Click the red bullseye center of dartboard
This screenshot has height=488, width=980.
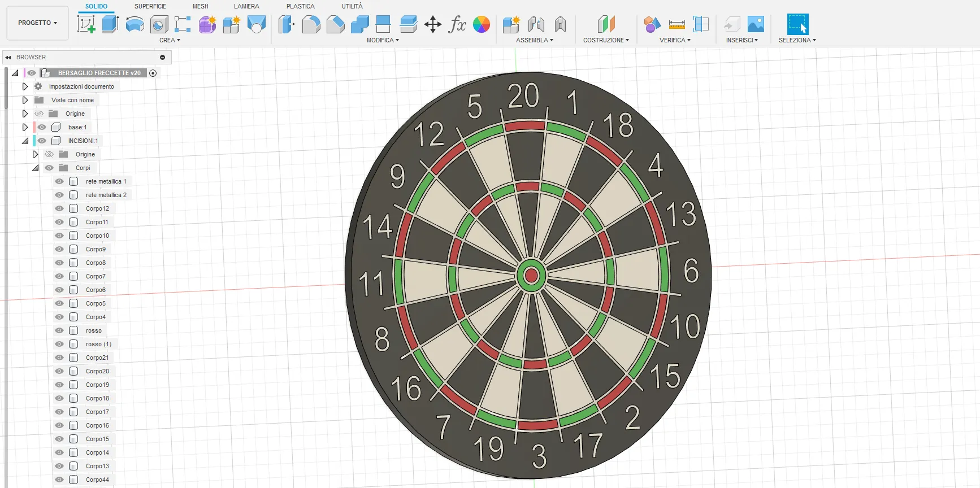[531, 276]
